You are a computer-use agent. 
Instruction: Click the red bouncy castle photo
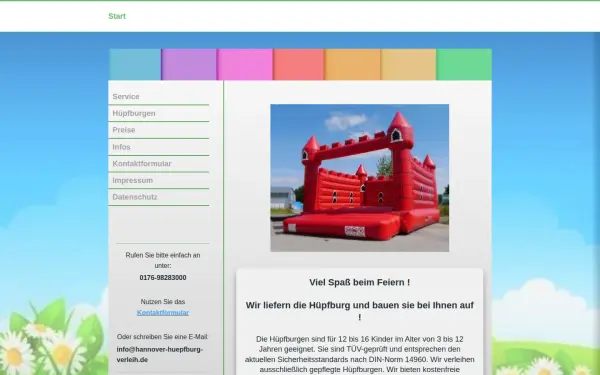point(360,178)
